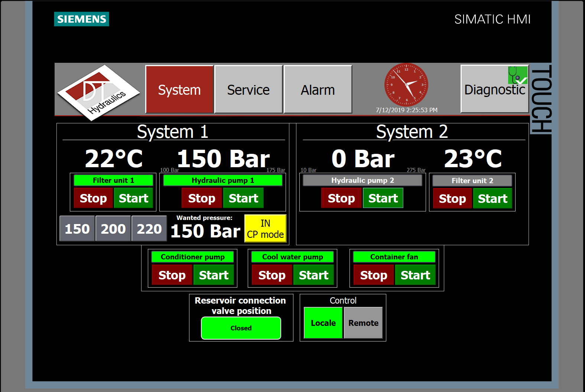Stop the Conditioner pump
Image resolution: width=585 pixels, height=392 pixels.
[172, 275]
